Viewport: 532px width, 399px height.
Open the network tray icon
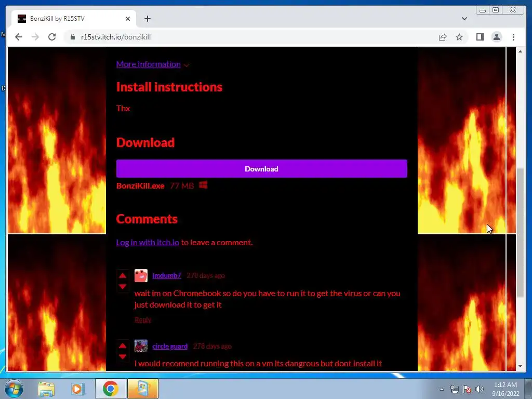coord(454,389)
